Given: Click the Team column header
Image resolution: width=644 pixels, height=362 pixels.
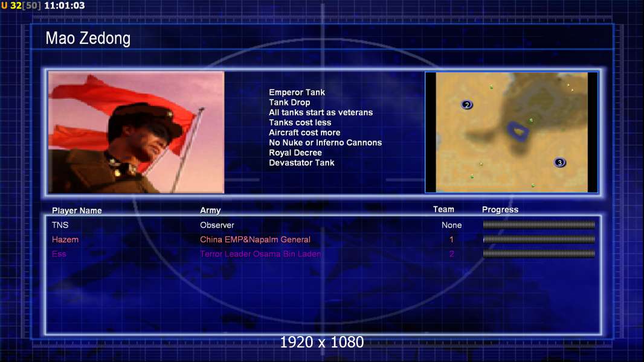Looking at the screenshot, I should [443, 209].
